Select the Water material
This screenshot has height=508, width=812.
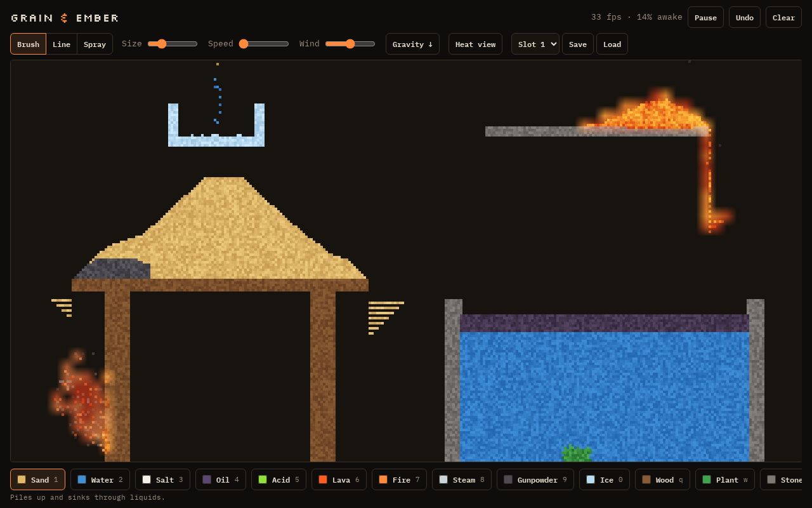[x=100, y=479]
